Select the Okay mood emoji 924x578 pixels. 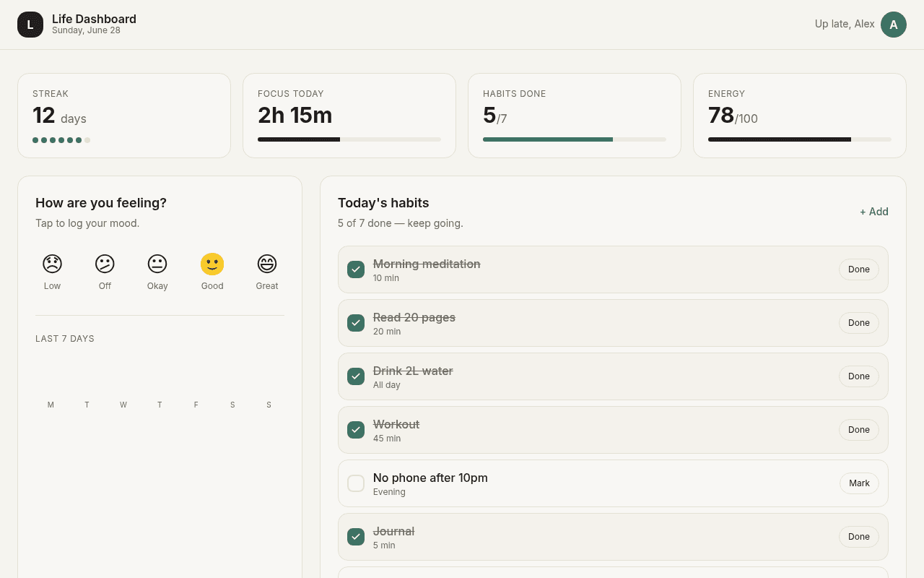[x=157, y=264]
